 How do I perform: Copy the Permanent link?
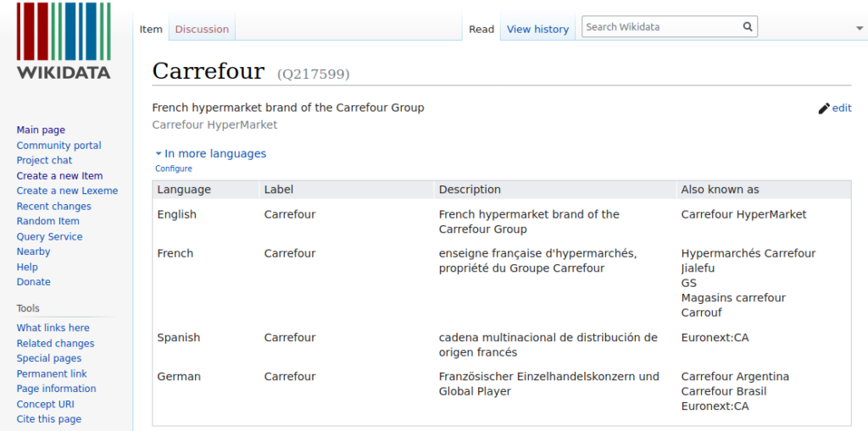coord(52,374)
